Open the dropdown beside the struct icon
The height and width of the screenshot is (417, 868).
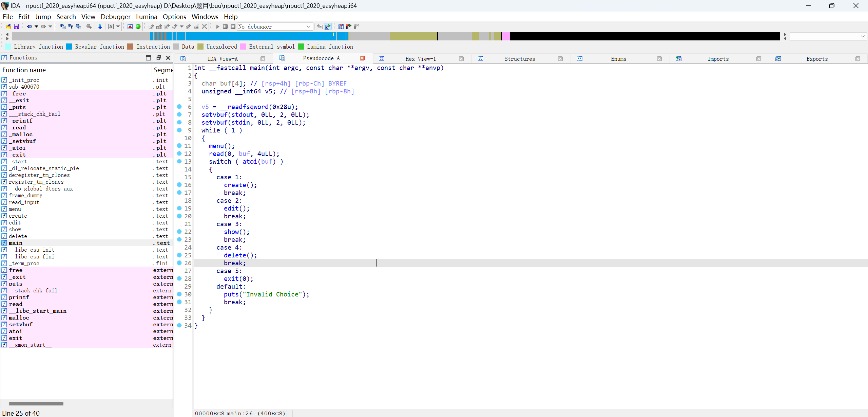(181, 26)
